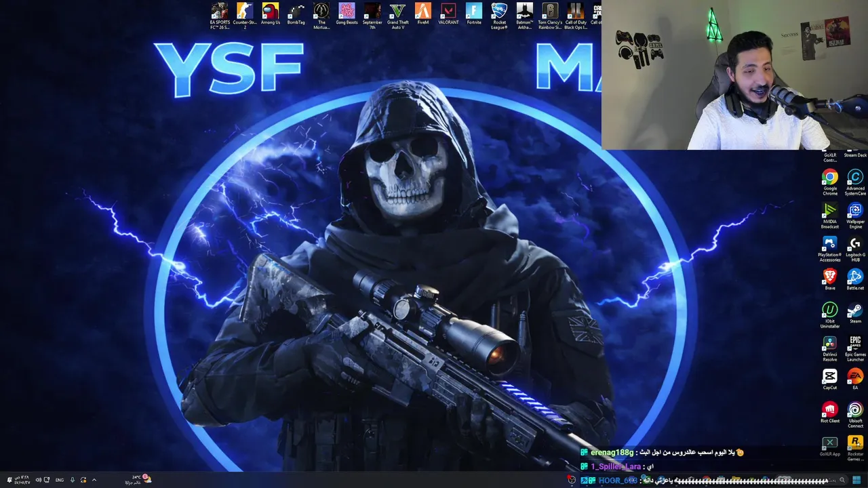Select the Wallpaper Engine desktop icon

(x=855, y=216)
